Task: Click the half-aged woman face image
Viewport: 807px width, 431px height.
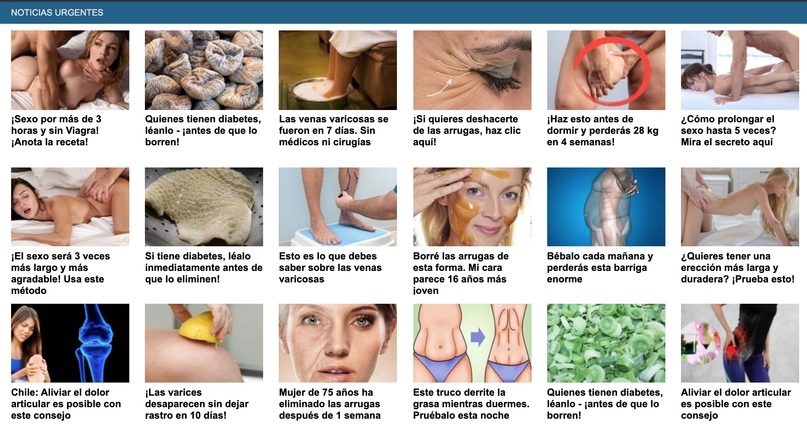Action: (338, 343)
